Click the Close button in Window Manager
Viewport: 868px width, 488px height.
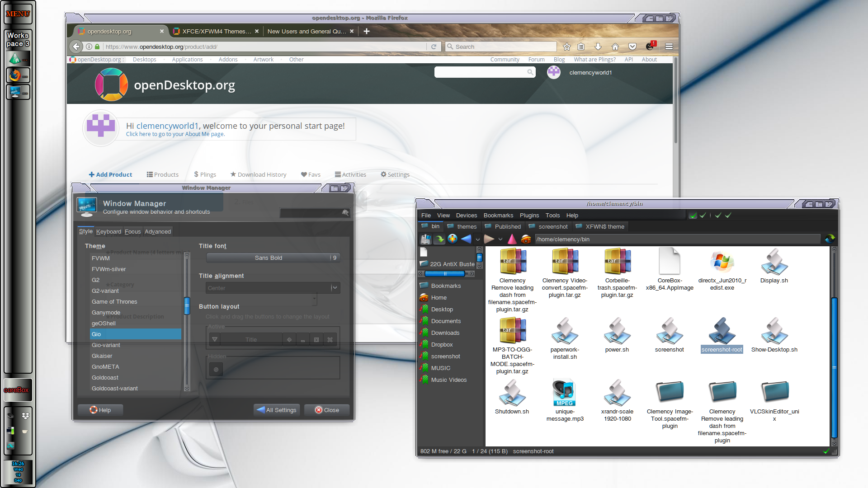pyautogui.click(x=327, y=410)
